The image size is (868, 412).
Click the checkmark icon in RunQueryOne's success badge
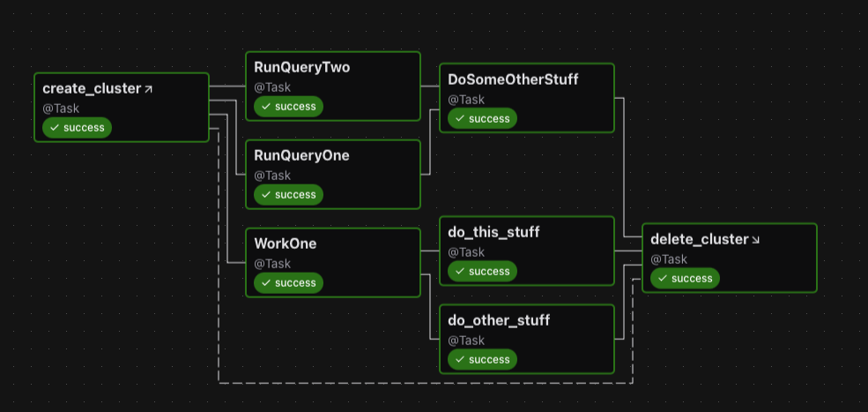(265, 195)
